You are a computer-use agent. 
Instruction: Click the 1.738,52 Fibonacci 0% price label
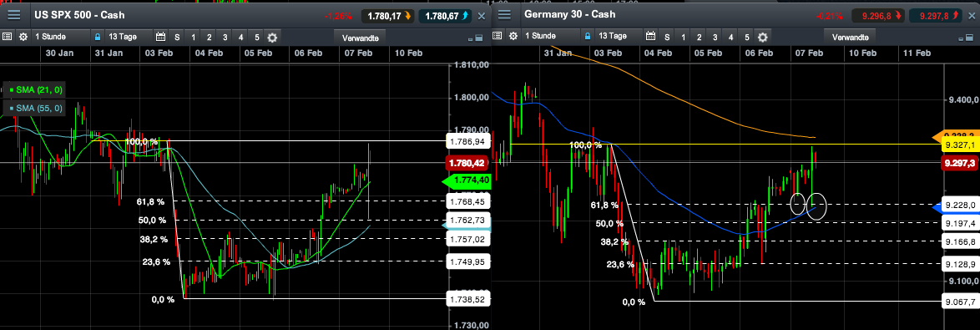[x=469, y=299]
